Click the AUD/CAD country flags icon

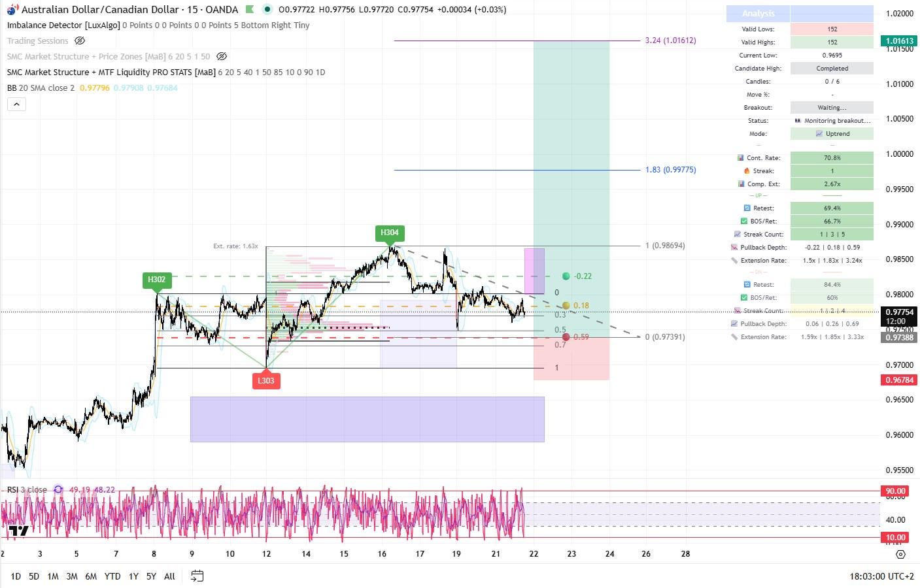[12, 10]
